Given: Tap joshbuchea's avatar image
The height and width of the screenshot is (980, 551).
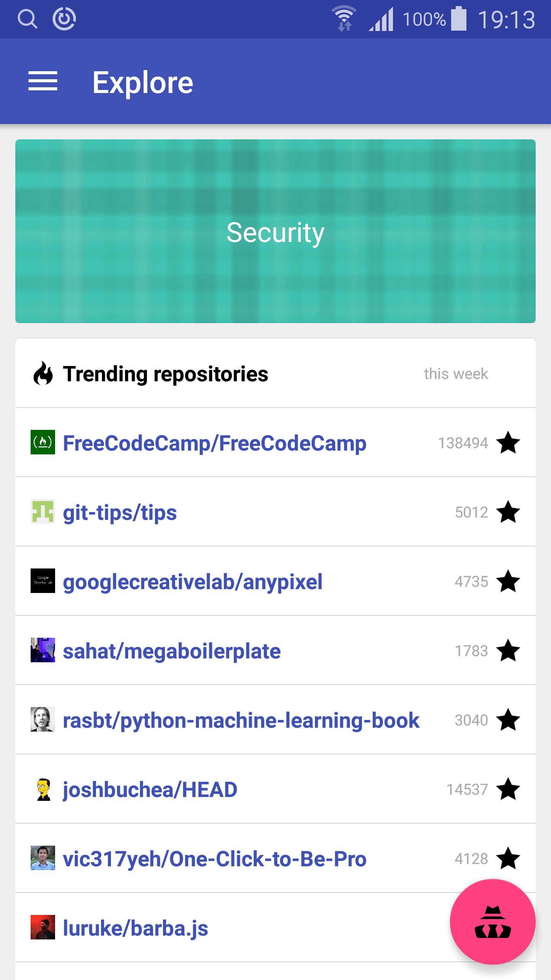Looking at the screenshot, I should (43, 789).
